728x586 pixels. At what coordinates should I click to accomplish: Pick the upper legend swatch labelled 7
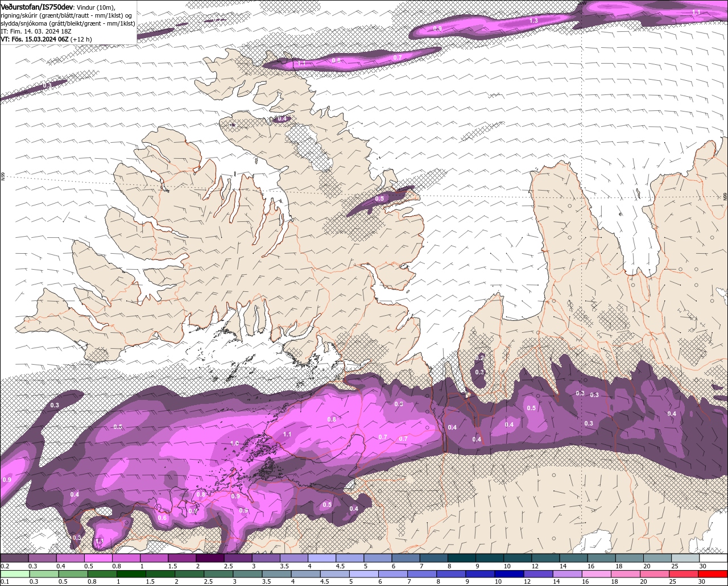[x=434, y=558]
